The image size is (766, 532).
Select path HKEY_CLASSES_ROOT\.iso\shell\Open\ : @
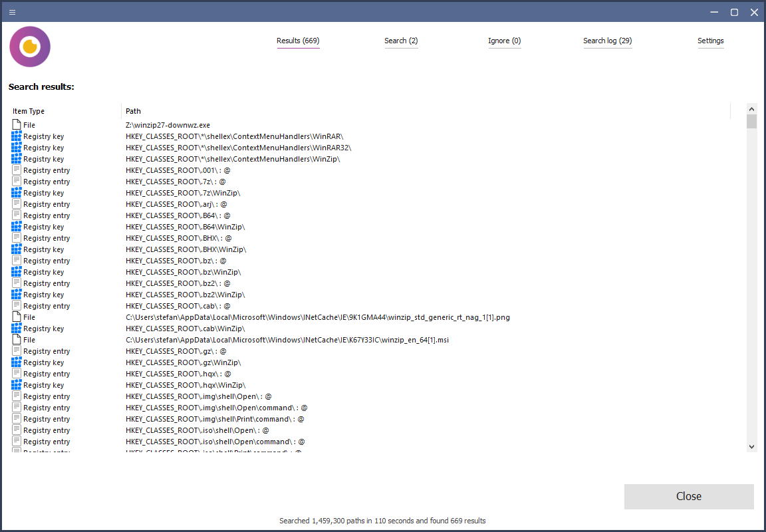pos(197,430)
